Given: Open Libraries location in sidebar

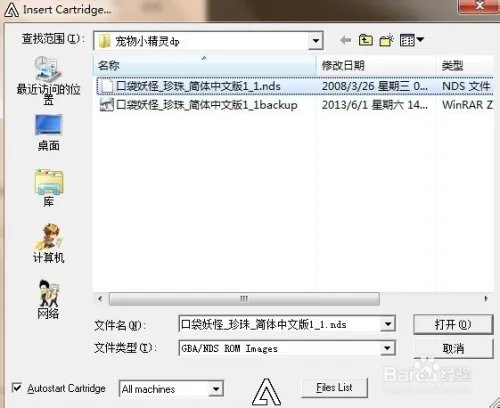Looking at the screenshot, I should [48, 188].
